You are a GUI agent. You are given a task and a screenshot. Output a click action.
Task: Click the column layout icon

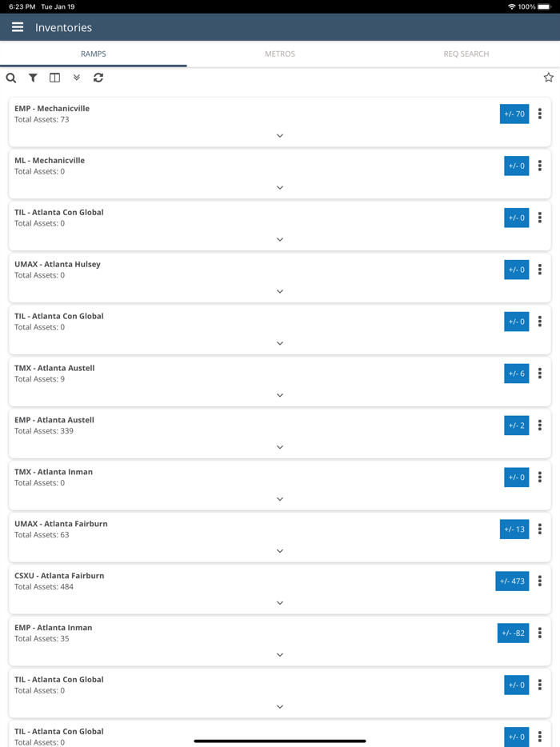54,78
